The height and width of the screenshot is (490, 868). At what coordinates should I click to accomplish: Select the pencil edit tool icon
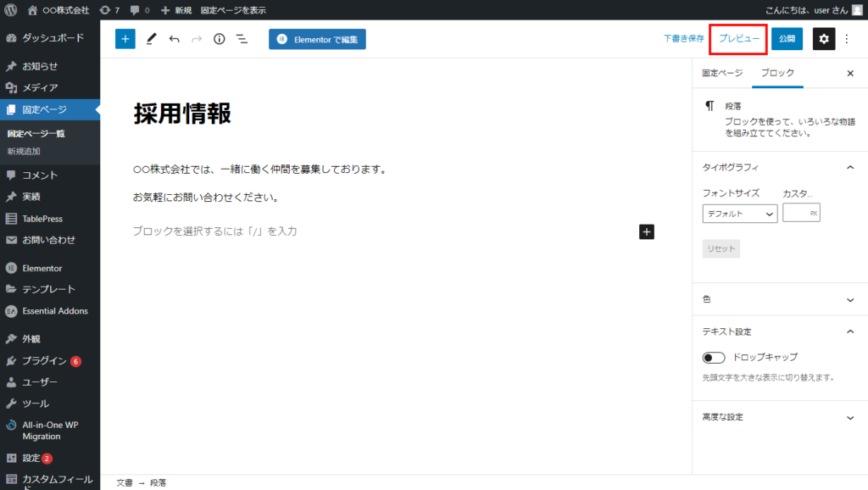(151, 39)
